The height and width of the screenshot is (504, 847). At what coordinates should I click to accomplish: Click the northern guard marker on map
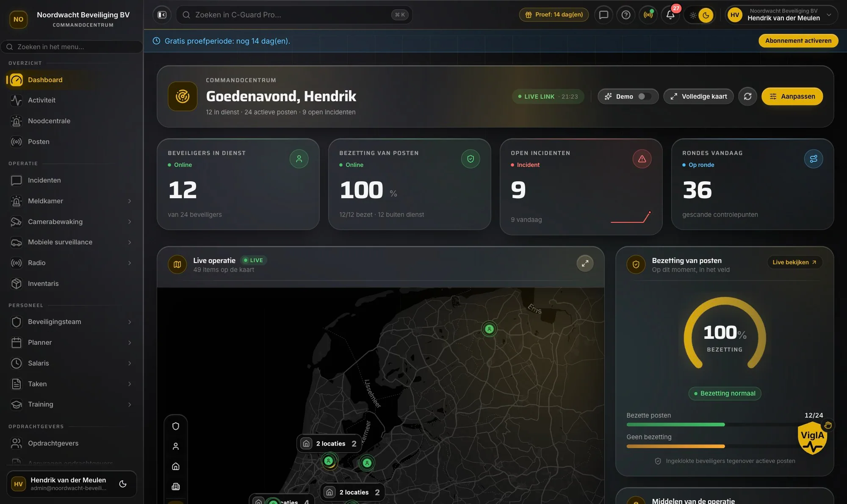tap(489, 329)
